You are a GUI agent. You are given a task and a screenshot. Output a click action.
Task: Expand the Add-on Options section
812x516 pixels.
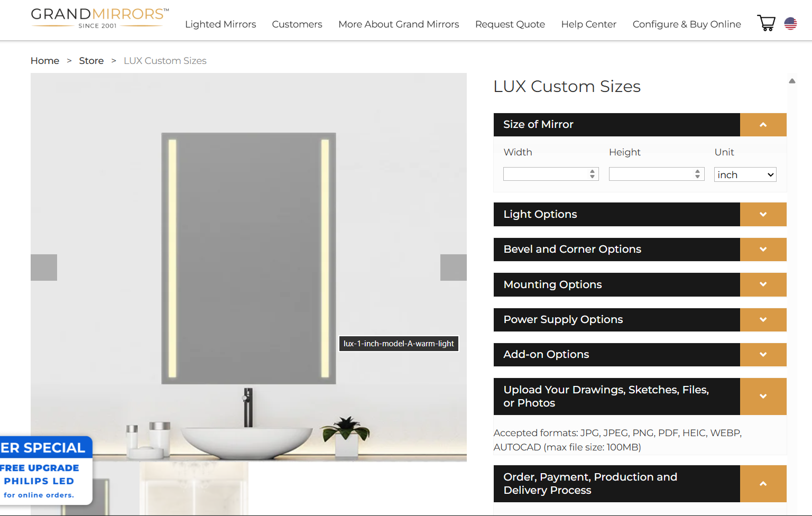coord(763,355)
